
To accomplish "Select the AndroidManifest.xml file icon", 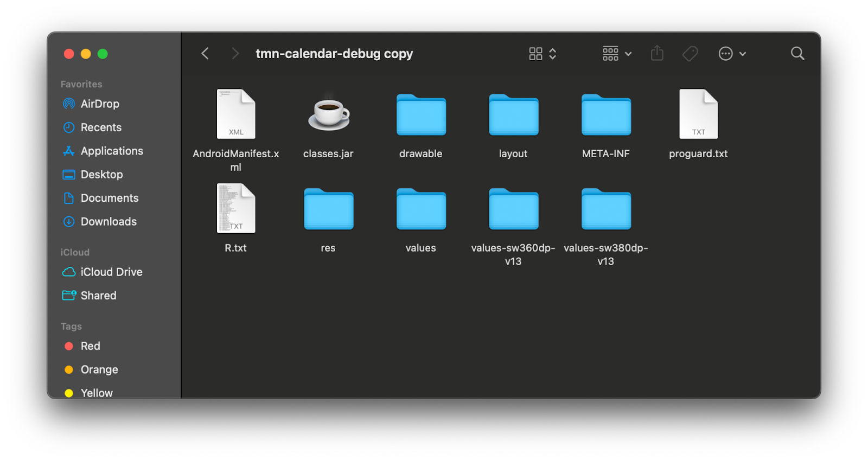I will click(236, 114).
